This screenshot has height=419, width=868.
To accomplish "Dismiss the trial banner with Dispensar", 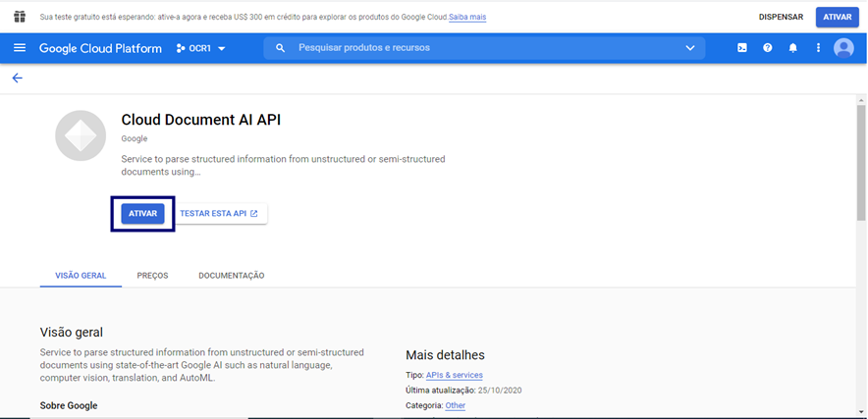I will (781, 17).
